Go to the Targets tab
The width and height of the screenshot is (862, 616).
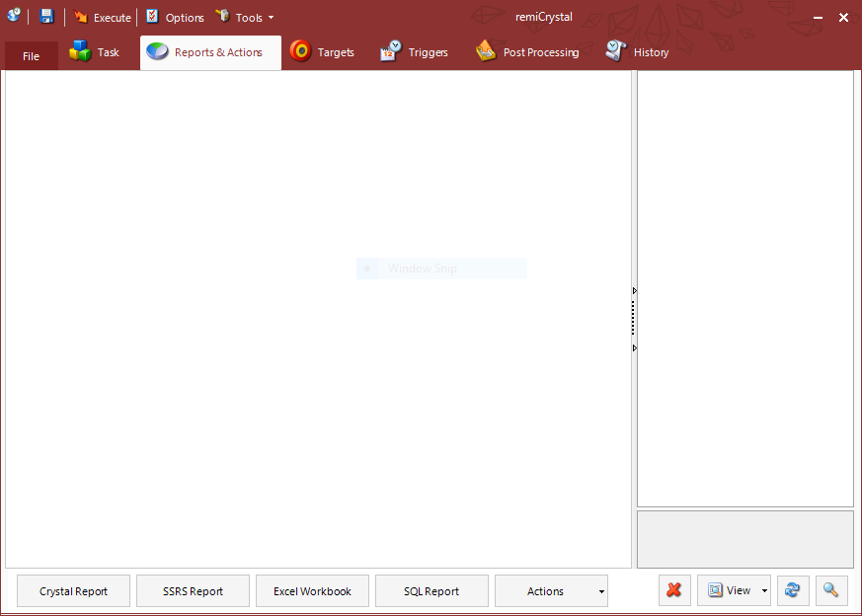click(x=322, y=52)
